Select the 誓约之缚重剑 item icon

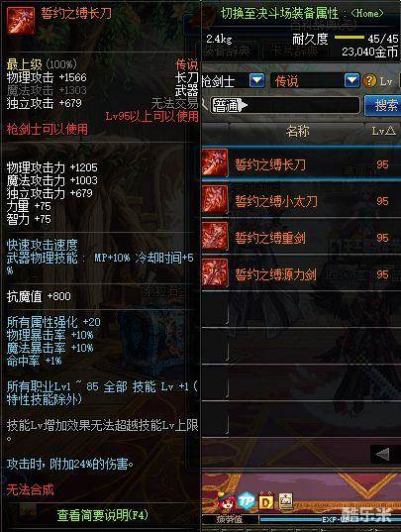click(215, 237)
